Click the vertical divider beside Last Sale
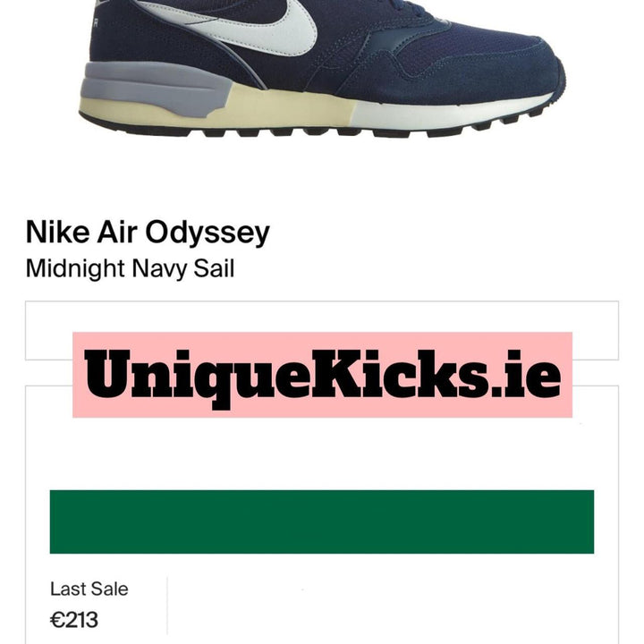This screenshot has height=644, width=644. [167, 606]
